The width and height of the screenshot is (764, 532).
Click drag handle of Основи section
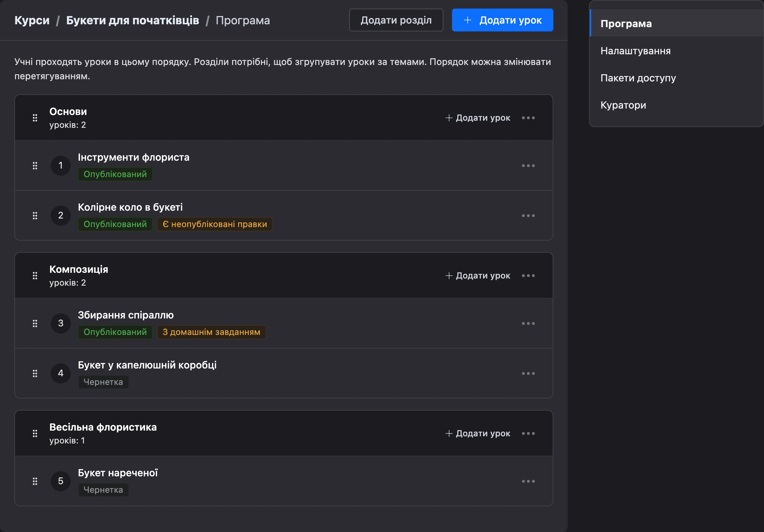point(35,118)
